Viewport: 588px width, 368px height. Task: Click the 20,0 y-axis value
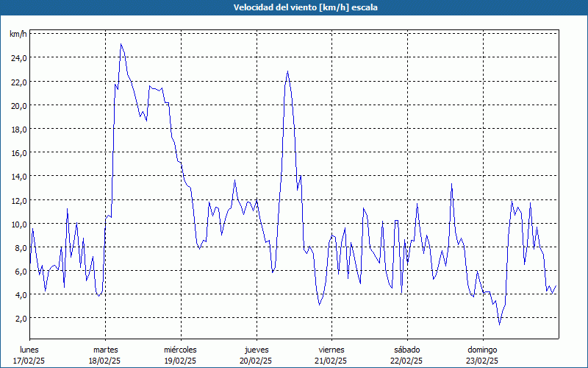(19, 105)
